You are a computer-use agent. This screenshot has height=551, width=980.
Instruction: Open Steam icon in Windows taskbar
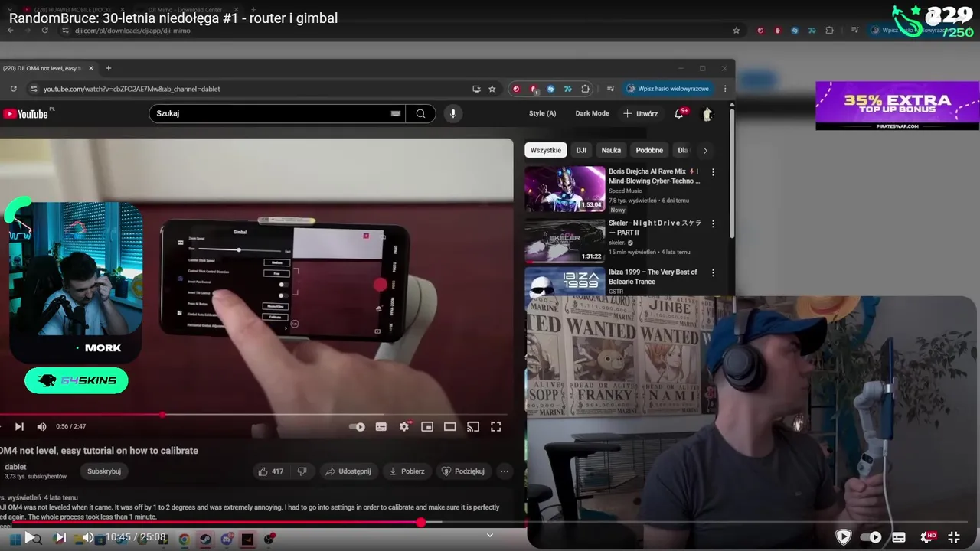(205, 540)
